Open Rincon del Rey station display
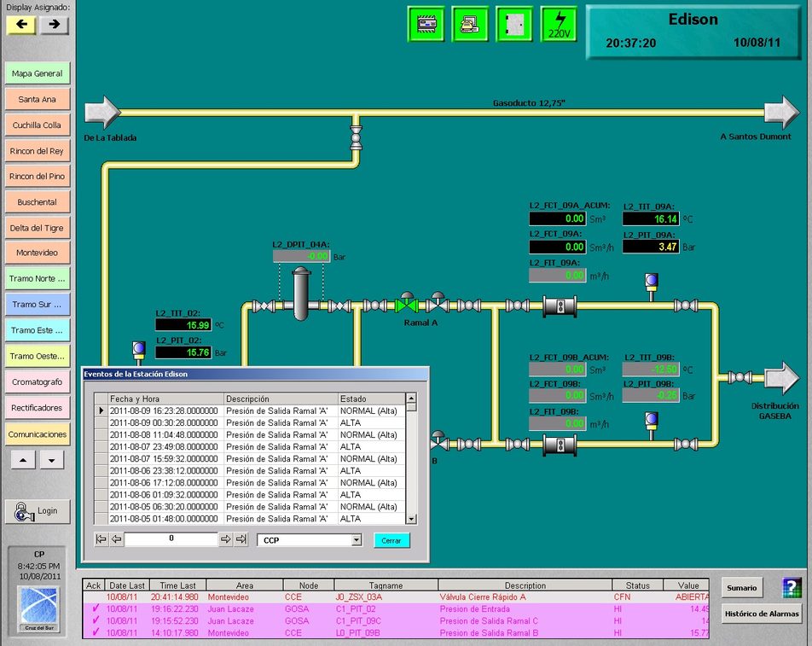 click(38, 151)
